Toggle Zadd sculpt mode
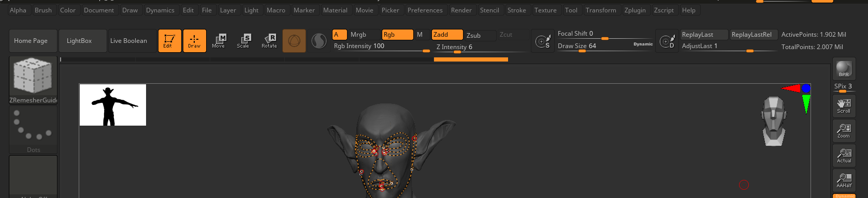The width and height of the screenshot is (868, 198). [447, 35]
